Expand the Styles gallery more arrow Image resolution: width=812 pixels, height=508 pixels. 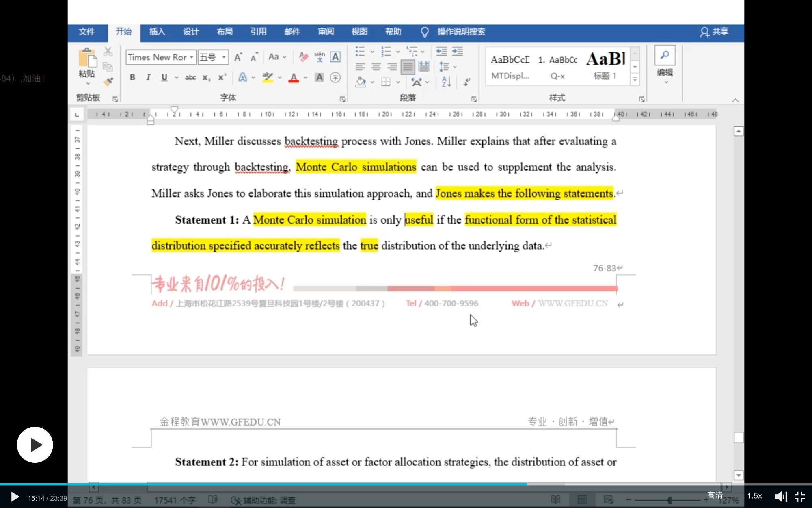(x=635, y=80)
